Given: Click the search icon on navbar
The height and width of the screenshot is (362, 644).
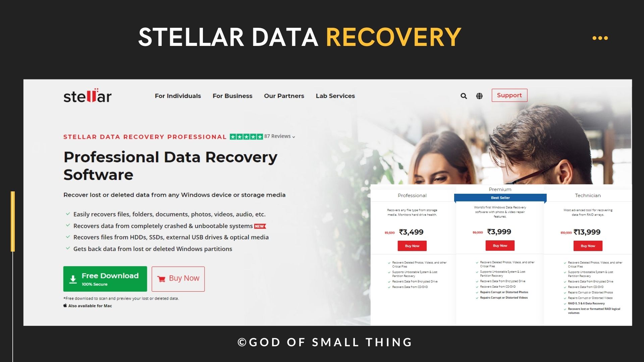Looking at the screenshot, I should click(464, 96).
